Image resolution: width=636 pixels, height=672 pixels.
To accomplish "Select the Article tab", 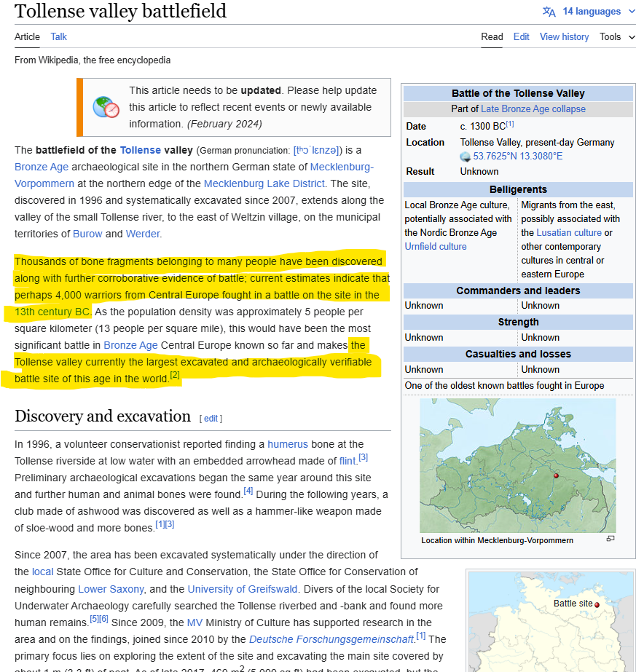I will [27, 37].
